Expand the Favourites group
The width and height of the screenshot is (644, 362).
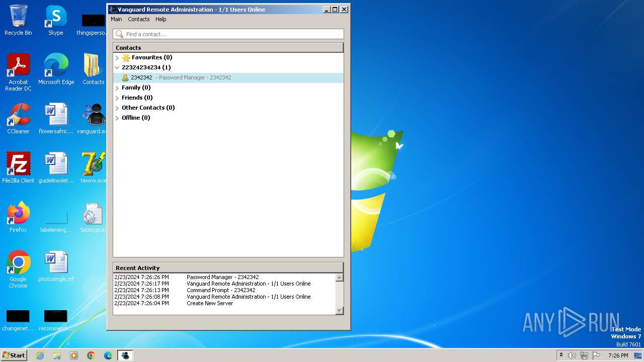click(117, 58)
